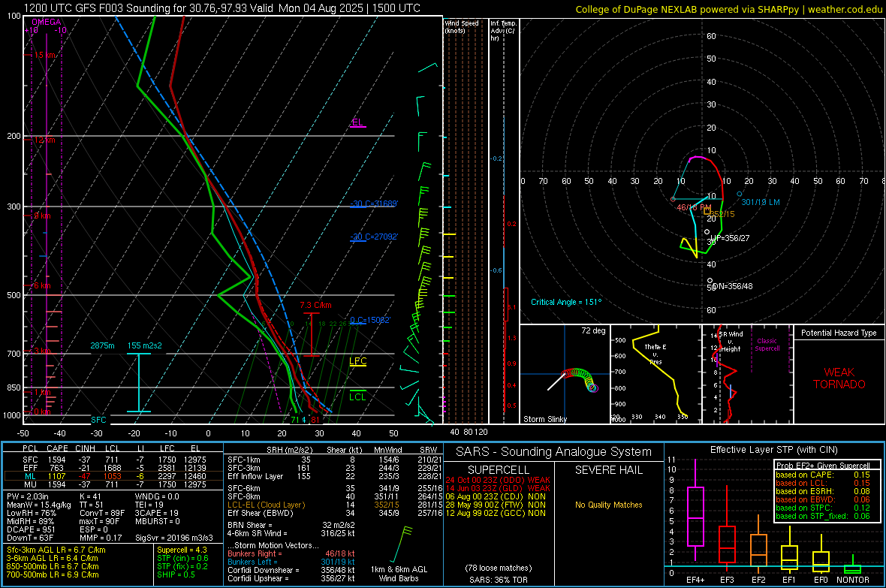
Task: Click the blue 'Bunkers Left' storm motion row
Action: [x=291, y=562]
